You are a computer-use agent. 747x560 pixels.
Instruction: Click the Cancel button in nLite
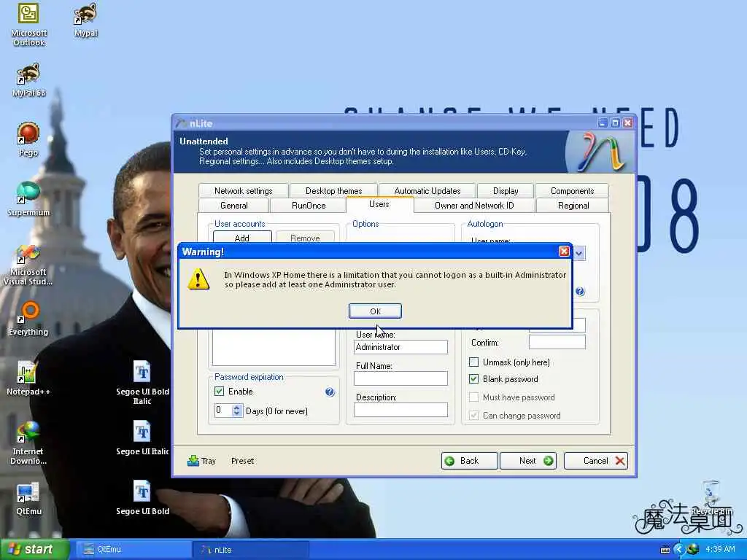tap(595, 461)
